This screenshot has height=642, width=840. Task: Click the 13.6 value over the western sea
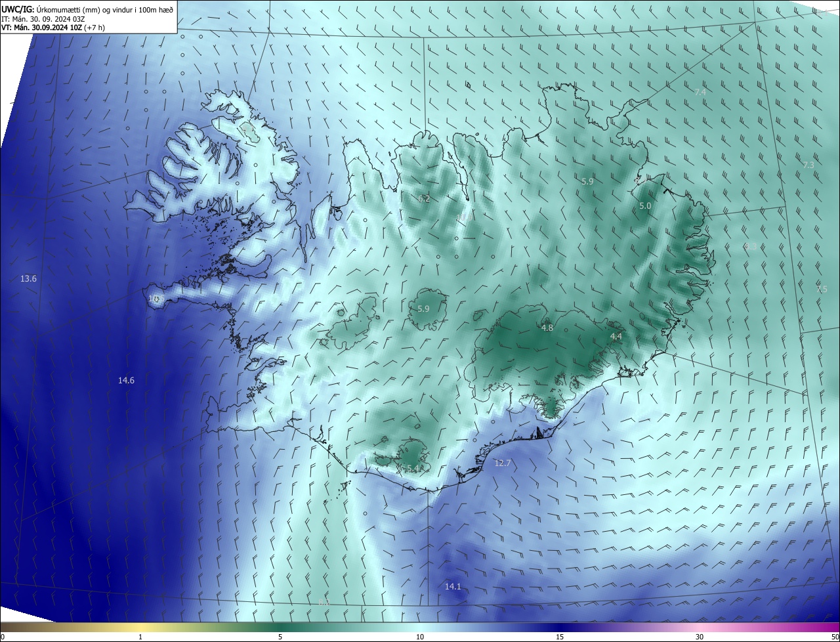point(28,279)
